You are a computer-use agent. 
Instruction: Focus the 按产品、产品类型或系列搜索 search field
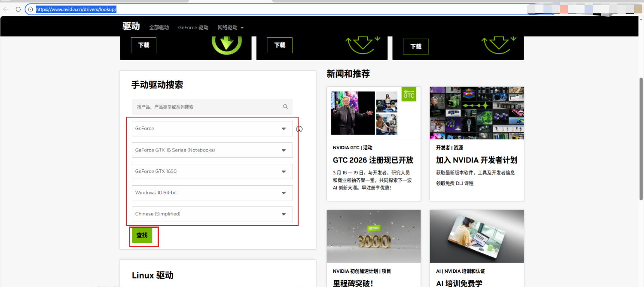(212, 107)
